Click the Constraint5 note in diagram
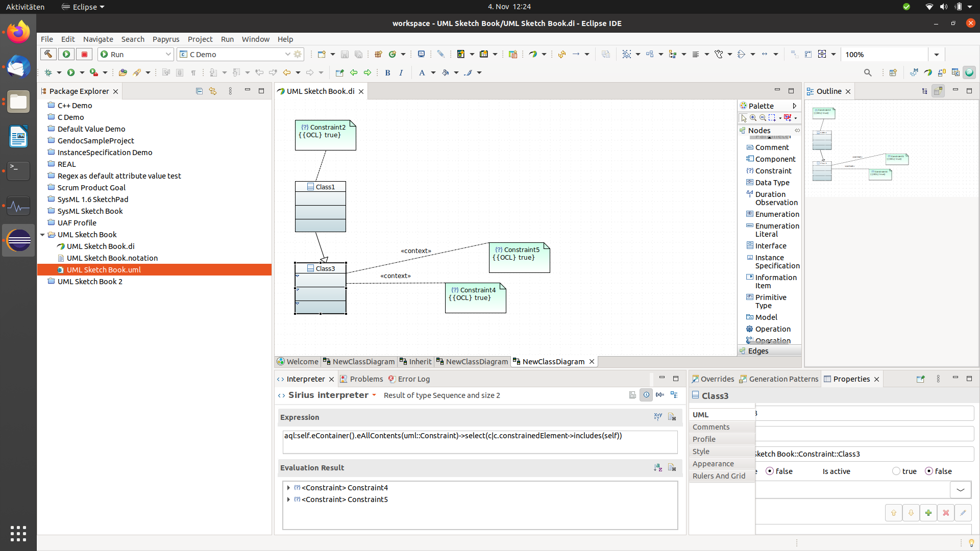The width and height of the screenshot is (980, 551). pos(519,258)
